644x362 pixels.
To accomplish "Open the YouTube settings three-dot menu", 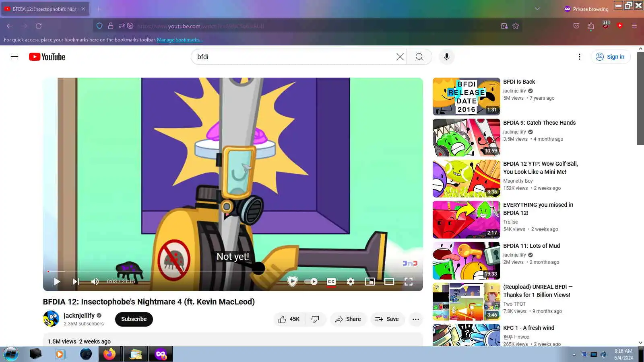I will pos(580,57).
